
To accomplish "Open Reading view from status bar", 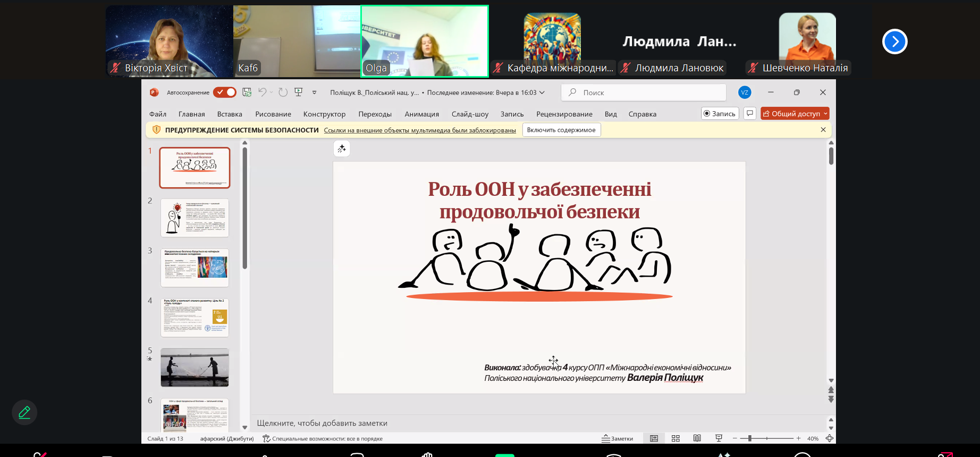I will pyautogui.click(x=697, y=438).
